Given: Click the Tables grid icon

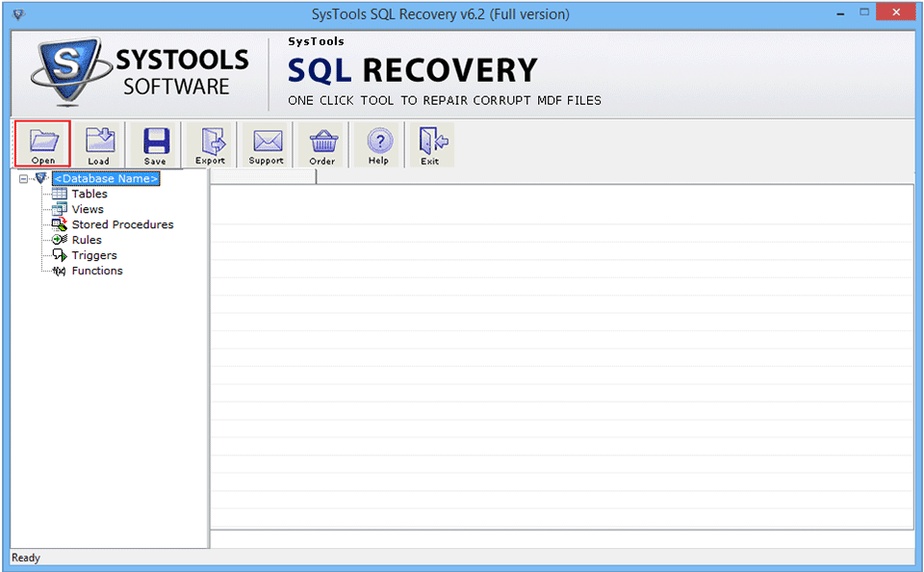Looking at the screenshot, I should click(60, 194).
